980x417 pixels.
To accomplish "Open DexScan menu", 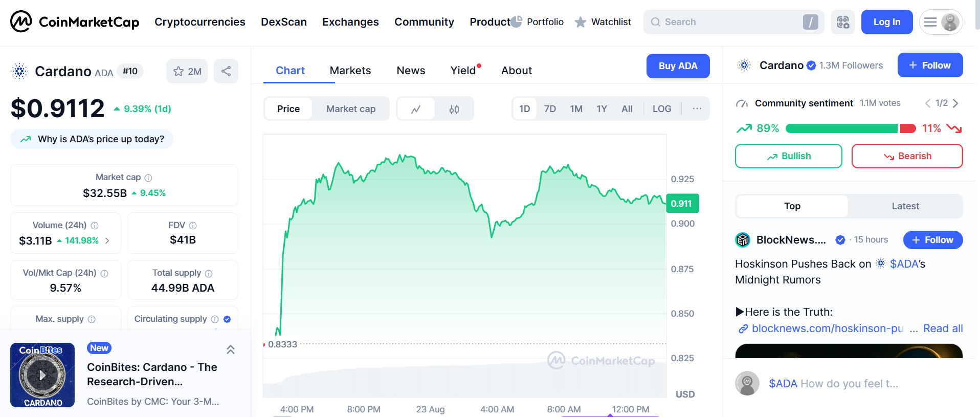I will coord(284,22).
